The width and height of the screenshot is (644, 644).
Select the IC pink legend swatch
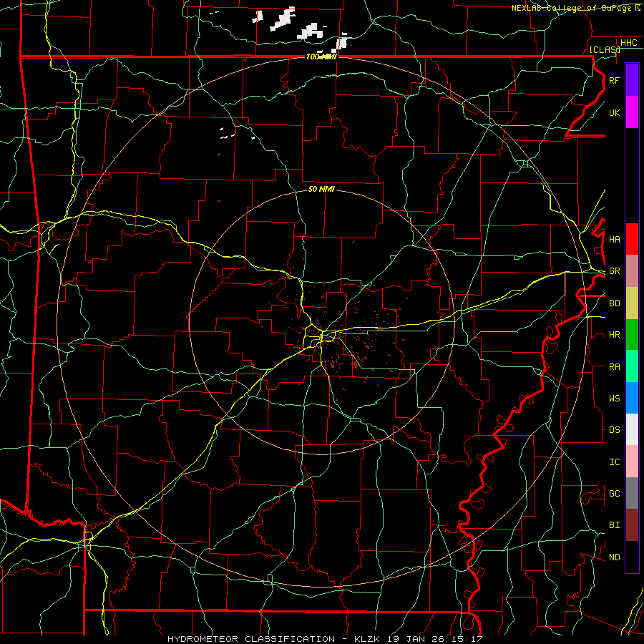point(632,462)
